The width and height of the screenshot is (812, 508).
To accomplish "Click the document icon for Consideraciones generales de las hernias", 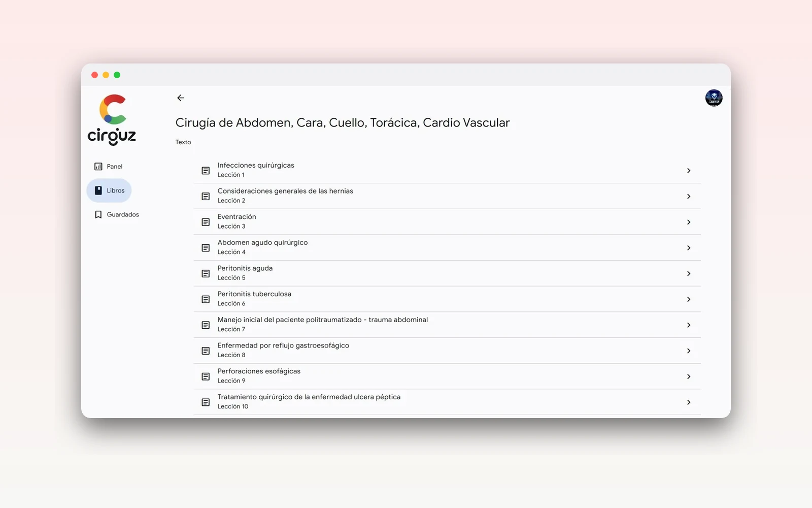I will [x=206, y=196].
